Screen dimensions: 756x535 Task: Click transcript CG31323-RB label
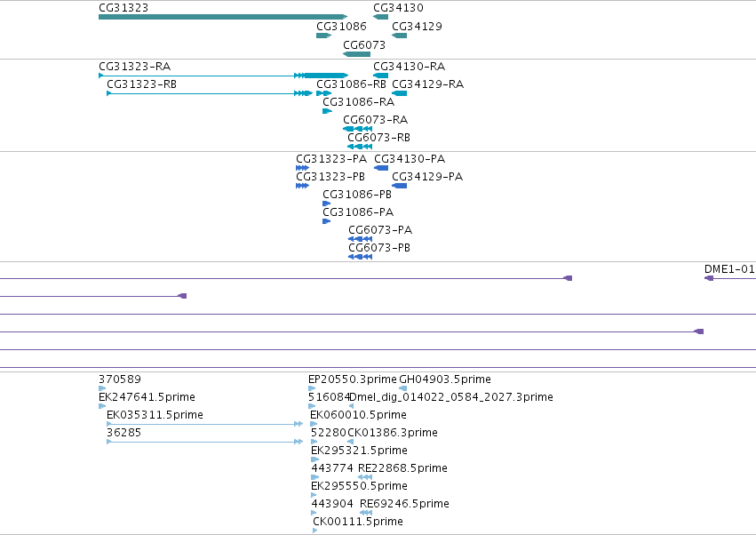pyautogui.click(x=141, y=84)
